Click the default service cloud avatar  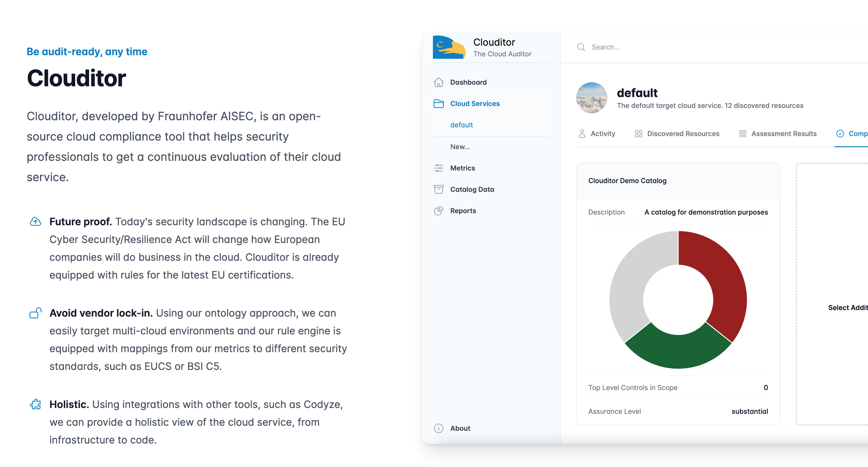click(x=591, y=98)
